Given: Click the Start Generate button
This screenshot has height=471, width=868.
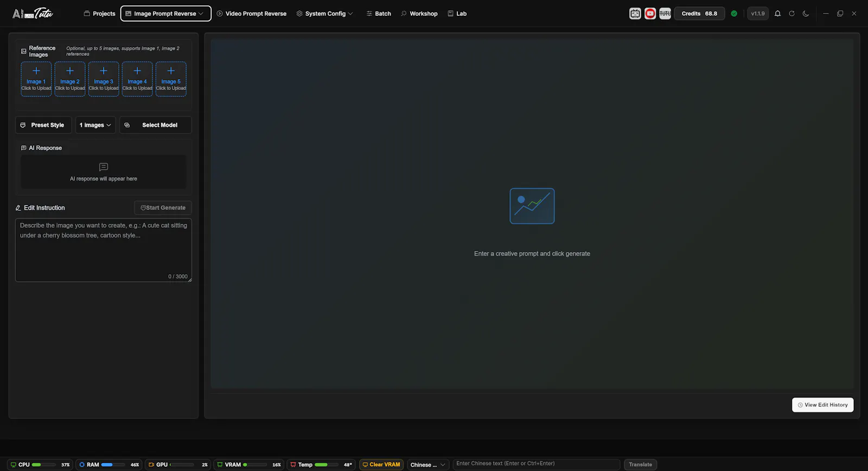Looking at the screenshot, I should tap(163, 208).
